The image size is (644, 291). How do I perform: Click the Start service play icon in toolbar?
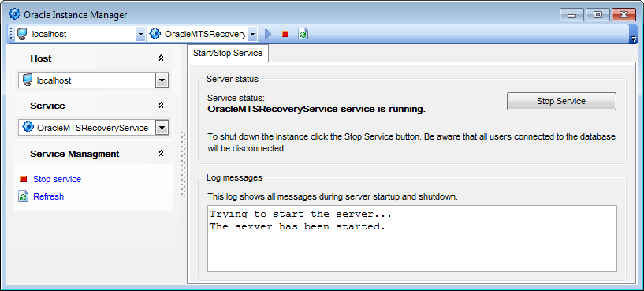268,34
